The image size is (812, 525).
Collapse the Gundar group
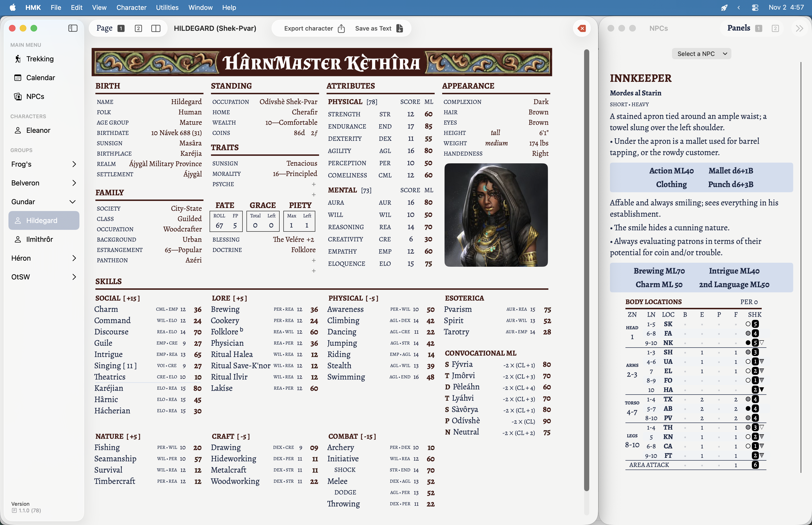(x=73, y=201)
